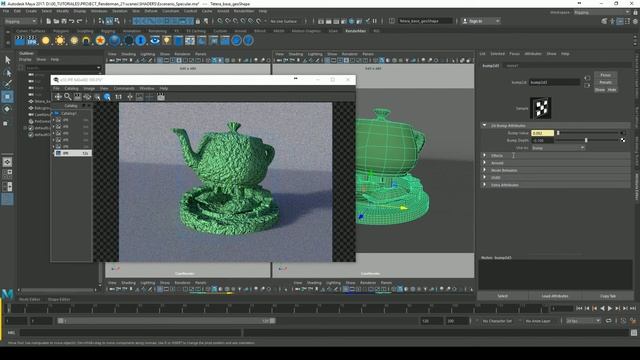
Task: Click bump map sample checker thumbnail
Action: tap(541, 108)
